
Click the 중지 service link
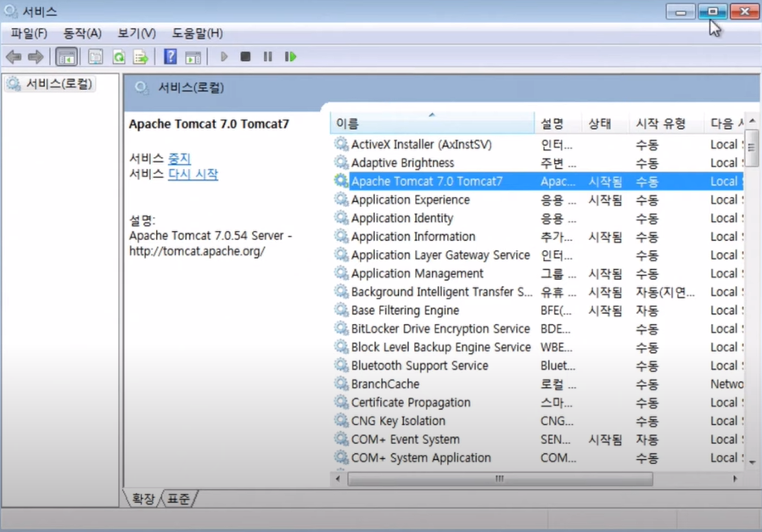[x=179, y=159]
